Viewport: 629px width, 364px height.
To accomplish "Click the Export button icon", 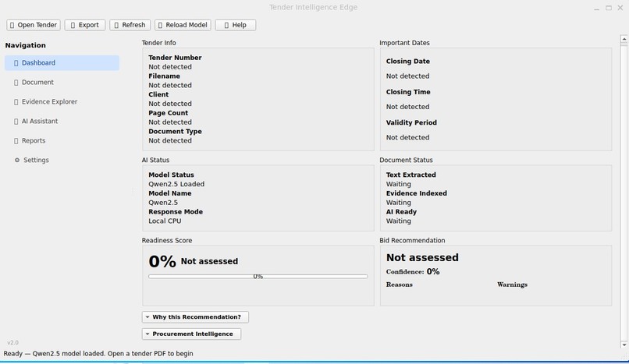I will [73, 25].
